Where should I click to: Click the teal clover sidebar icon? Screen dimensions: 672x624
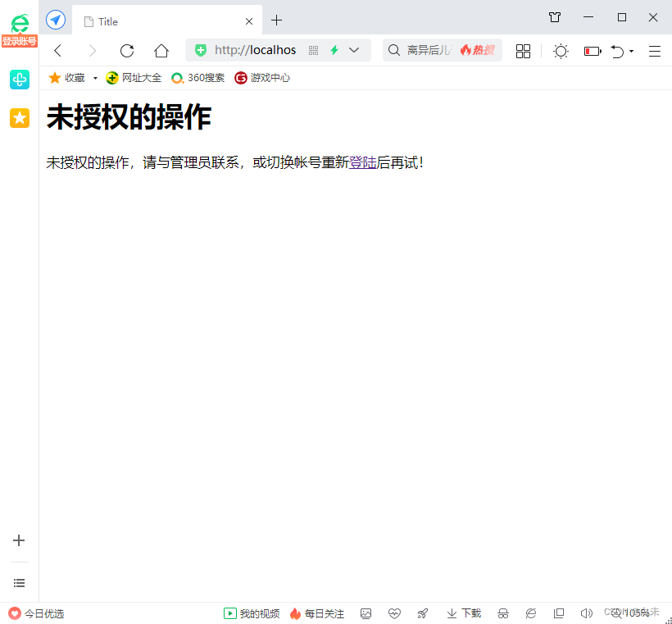tap(20, 80)
